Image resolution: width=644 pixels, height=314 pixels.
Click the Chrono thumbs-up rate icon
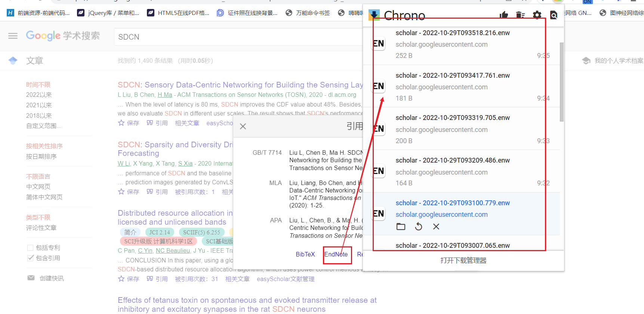pos(504,15)
